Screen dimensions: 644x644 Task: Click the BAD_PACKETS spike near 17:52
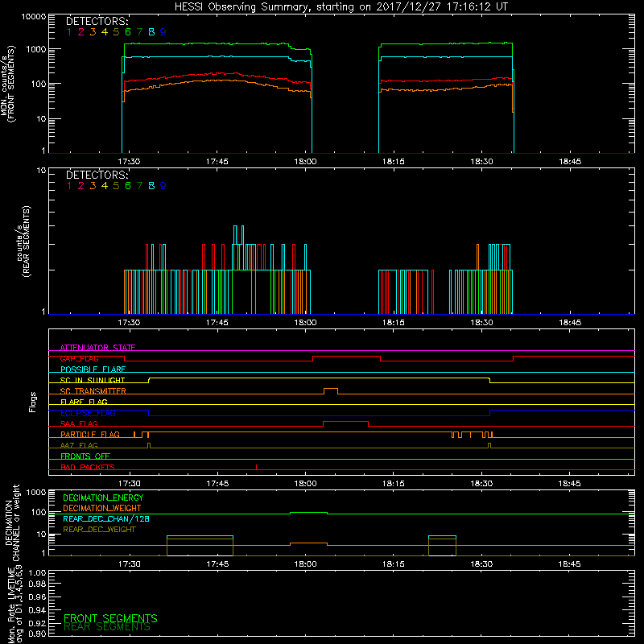point(256,467)
